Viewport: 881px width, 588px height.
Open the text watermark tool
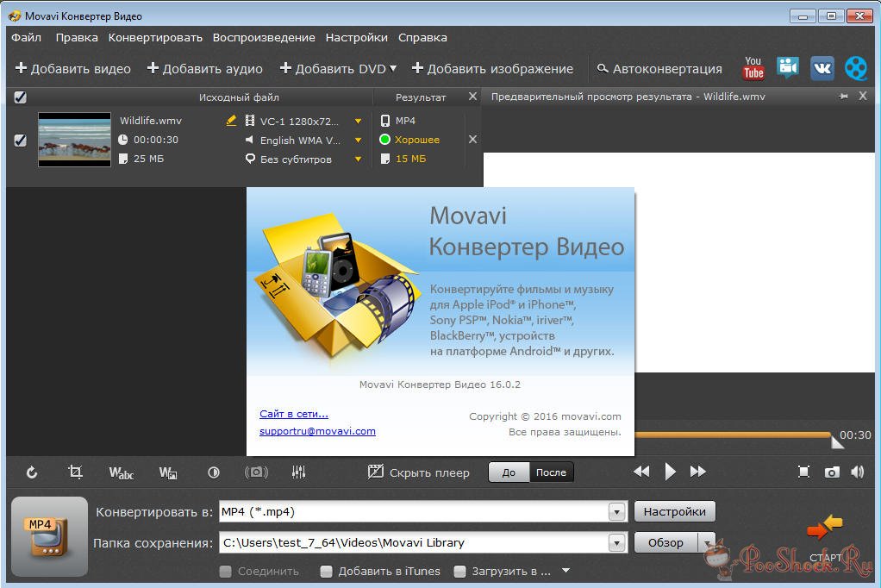click(x=121, y=472)
